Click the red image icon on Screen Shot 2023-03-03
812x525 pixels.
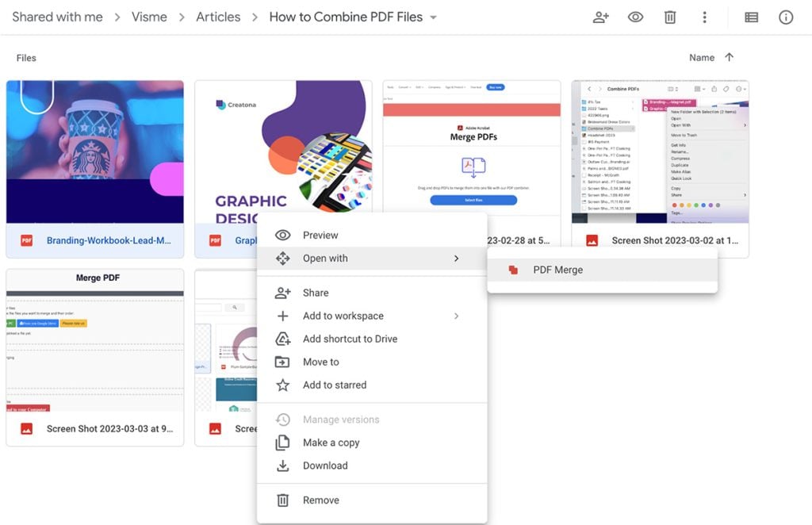(x=27, y=429)
